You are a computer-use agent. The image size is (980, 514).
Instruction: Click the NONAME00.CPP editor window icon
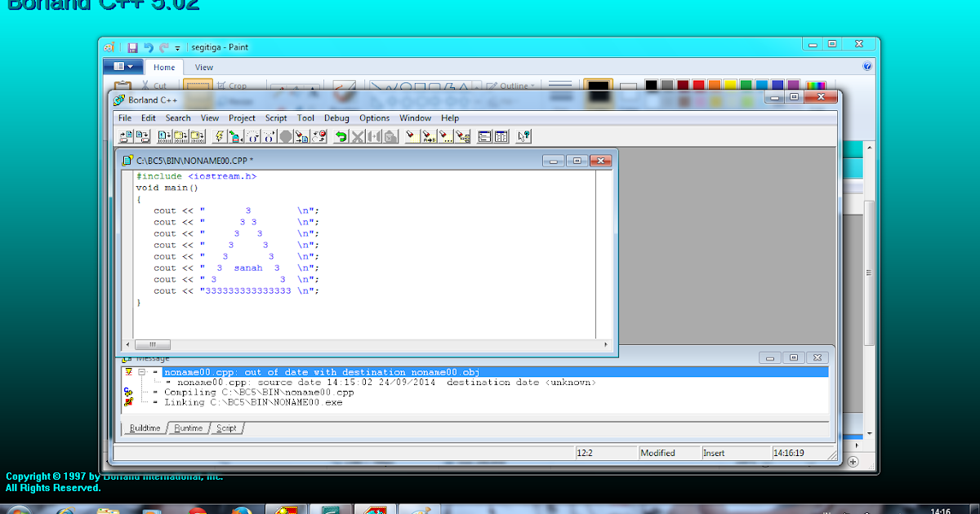(x=128, y=161)
